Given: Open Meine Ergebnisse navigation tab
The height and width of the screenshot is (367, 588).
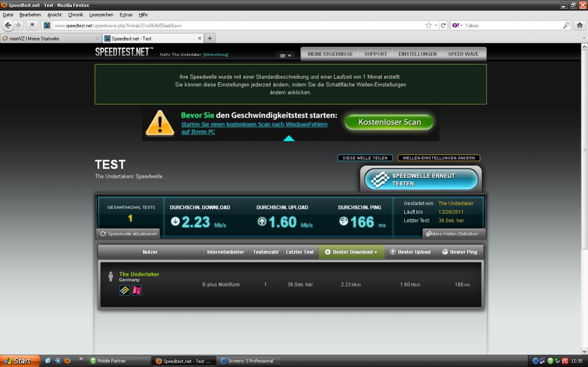Looking at the screenshot, I should coord(330,54).
